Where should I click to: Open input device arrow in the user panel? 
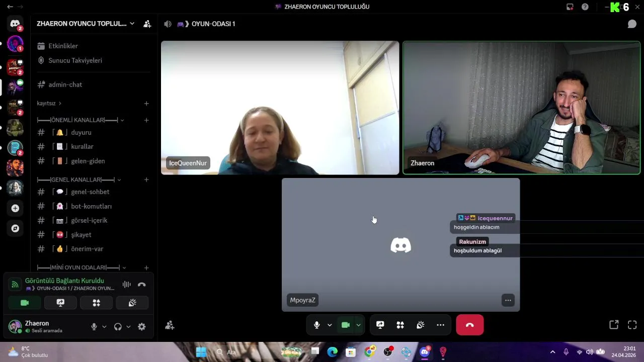104,326
